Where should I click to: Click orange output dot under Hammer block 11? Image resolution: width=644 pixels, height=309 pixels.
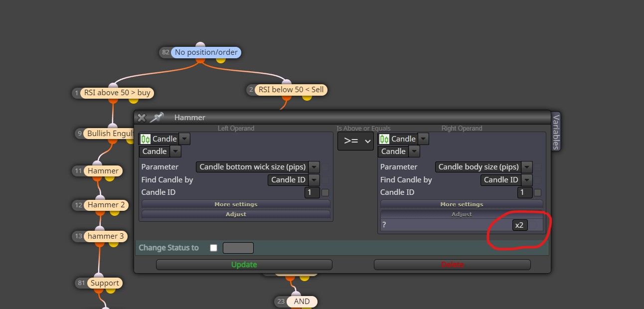[97, 178]
